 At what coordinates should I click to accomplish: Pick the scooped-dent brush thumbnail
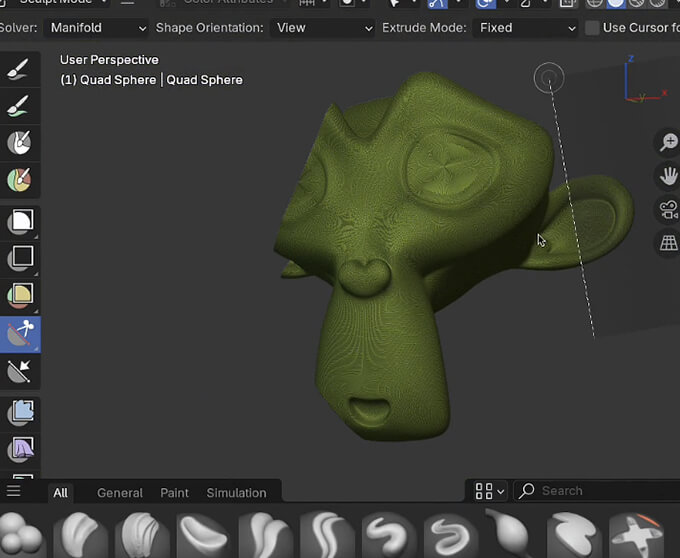[x=204, y=535]
